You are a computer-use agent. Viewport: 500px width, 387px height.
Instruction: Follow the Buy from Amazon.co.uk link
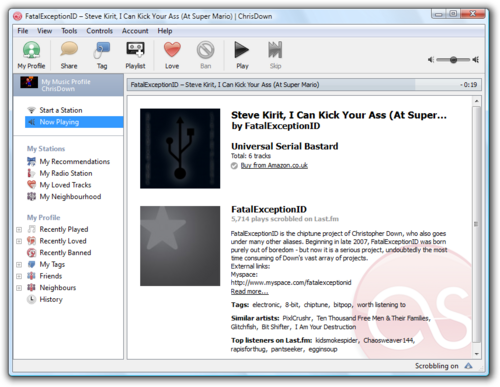click(x=274, y=165)
